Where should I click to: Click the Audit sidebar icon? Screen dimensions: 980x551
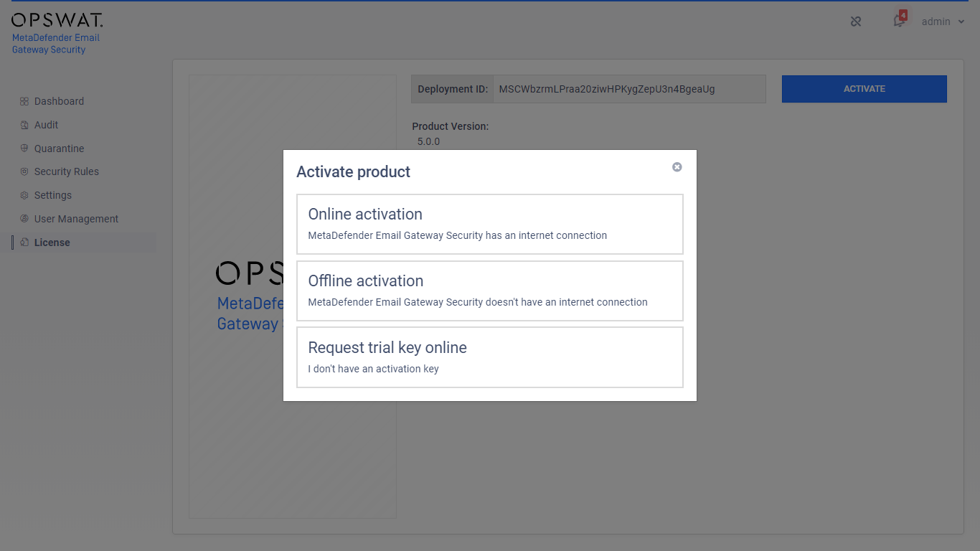coord(24,125)
